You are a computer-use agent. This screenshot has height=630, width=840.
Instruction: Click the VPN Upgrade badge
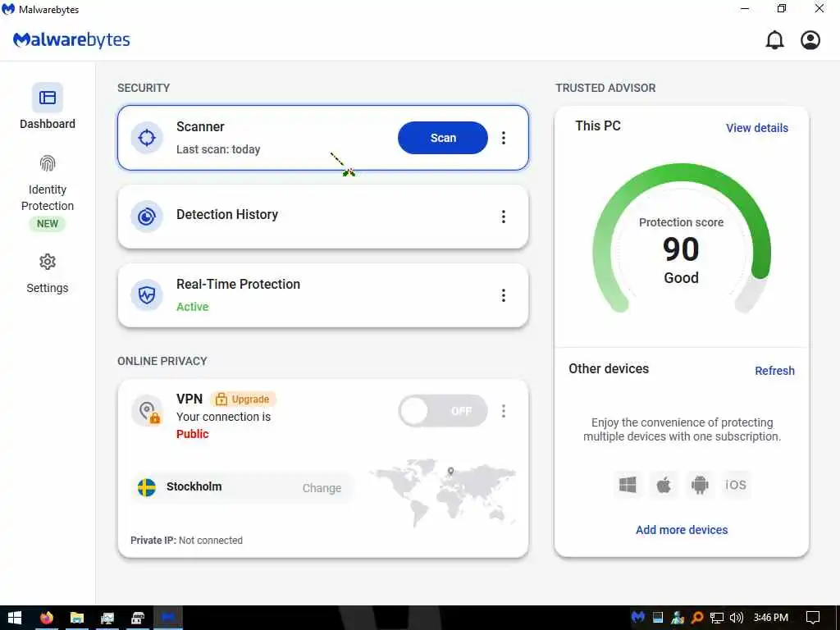(x=243, y=399)
